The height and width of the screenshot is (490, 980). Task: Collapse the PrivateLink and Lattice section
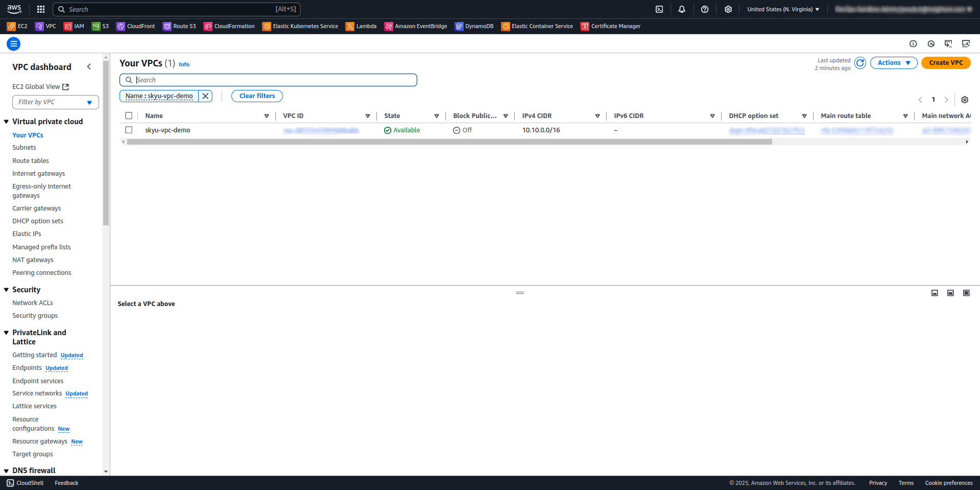[x=6, y=333]
